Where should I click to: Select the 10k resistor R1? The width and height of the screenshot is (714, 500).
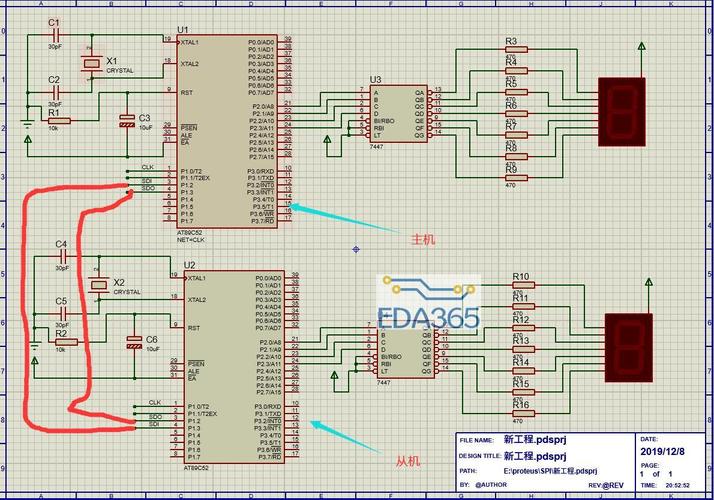coord(59,121)
